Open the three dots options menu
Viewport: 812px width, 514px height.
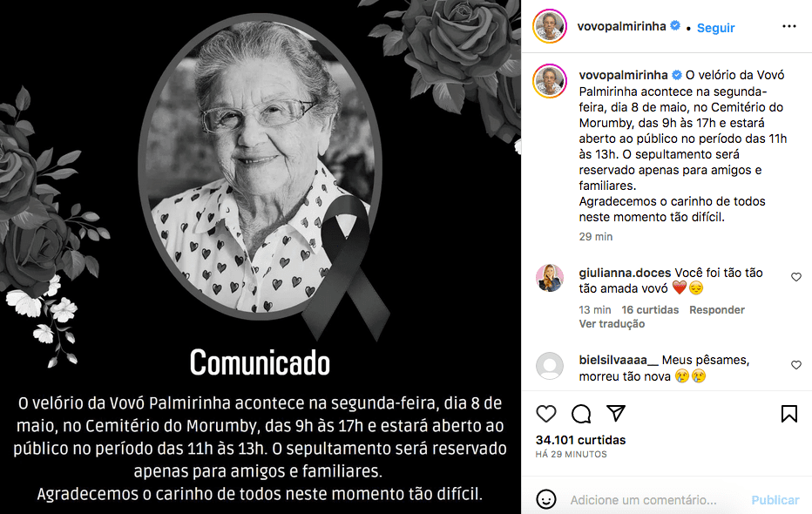pyautogui.click(x=788, y=26)
